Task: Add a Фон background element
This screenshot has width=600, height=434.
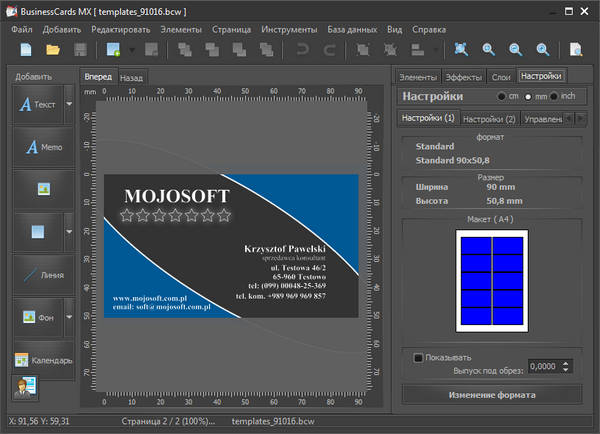Action: pyautogui.click(x=38, y=317)
